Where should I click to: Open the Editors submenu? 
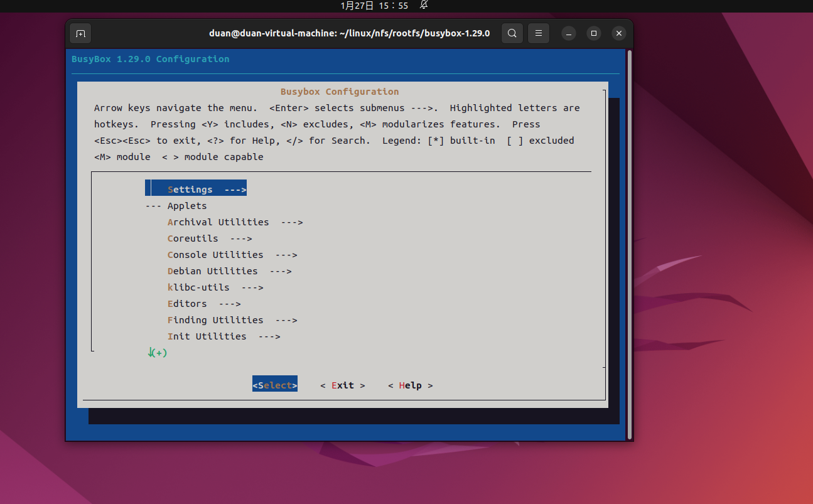click(x=186, y=303)
